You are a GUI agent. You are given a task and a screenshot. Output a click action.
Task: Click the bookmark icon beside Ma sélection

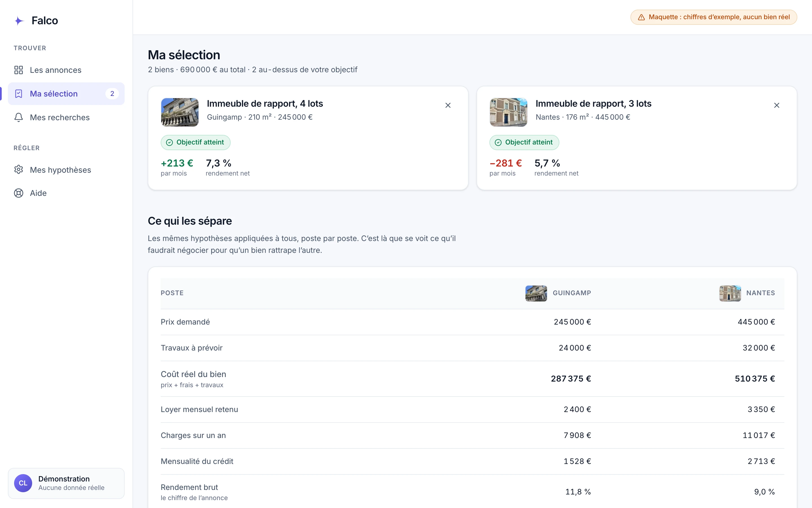pyautogui.click(x=18, y=94)
